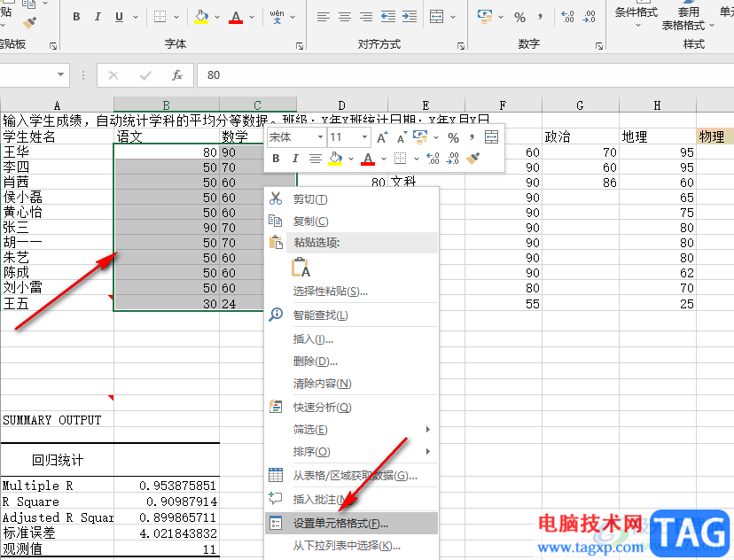734x560 pixels.
Task: Click the mini toolbar accounting format icon
Action: pyautogui.click(x=420, y=137)
